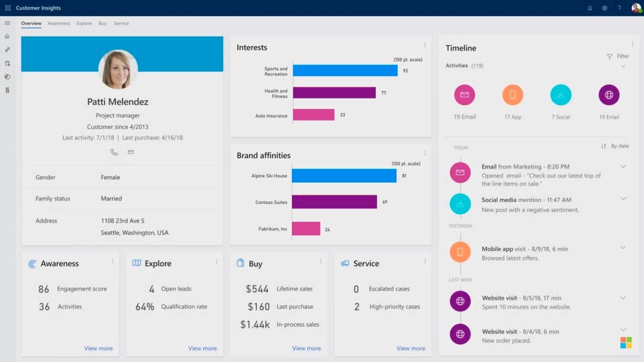Image resolution: width=644 pixels, height=362 pixels.
Task: Click View more in Awareness card
Action: click(99, 348)
